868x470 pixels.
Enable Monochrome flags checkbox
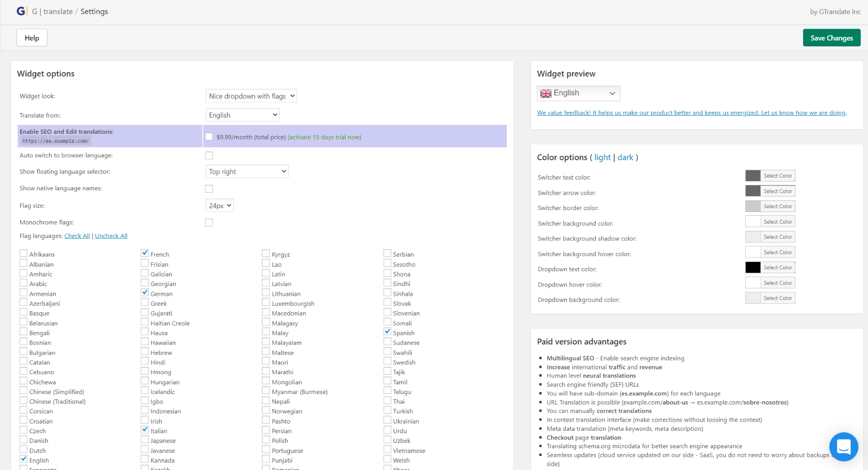(x=209, y=223)
